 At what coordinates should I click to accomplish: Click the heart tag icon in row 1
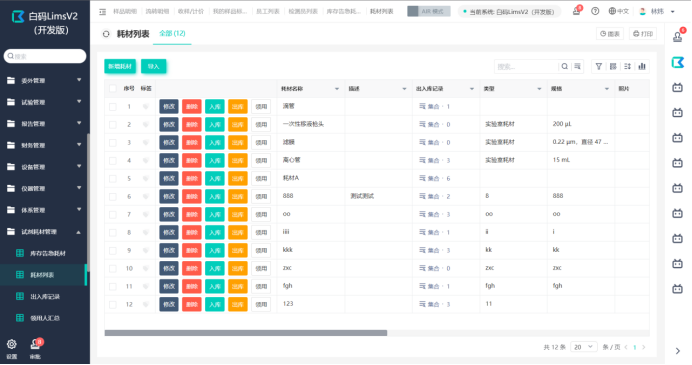pyautogui.click(x=146, y=107)
